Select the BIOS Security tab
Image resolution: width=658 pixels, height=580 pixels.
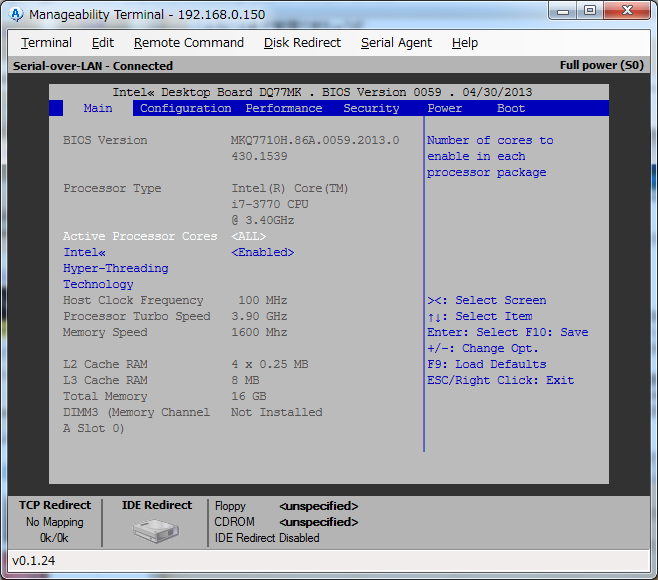pos(371,108)
